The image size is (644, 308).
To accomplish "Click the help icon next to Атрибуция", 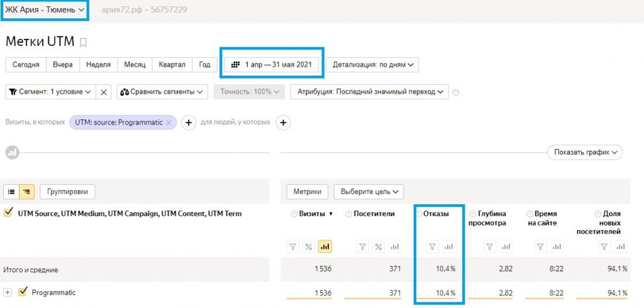I will coord(456,92).
